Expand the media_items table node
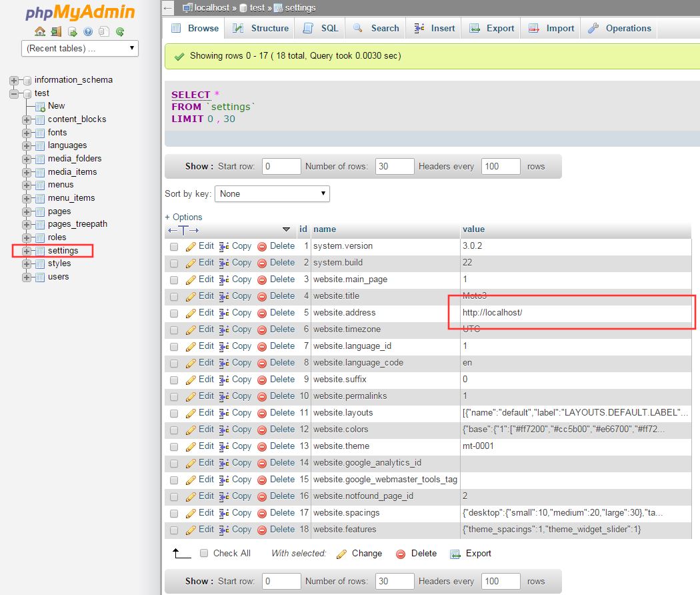The height and width of the screenshot is (595, 700). 27,172
